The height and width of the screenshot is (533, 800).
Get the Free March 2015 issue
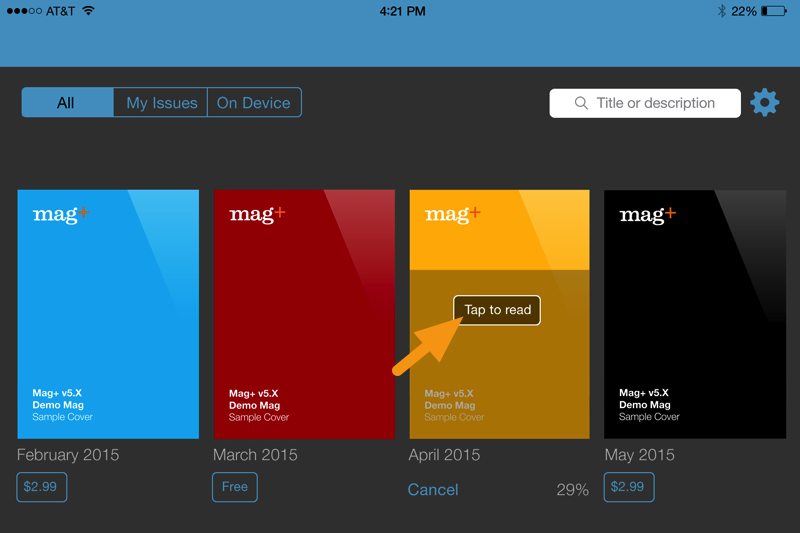pyautogui.click(x=235, y=487)
